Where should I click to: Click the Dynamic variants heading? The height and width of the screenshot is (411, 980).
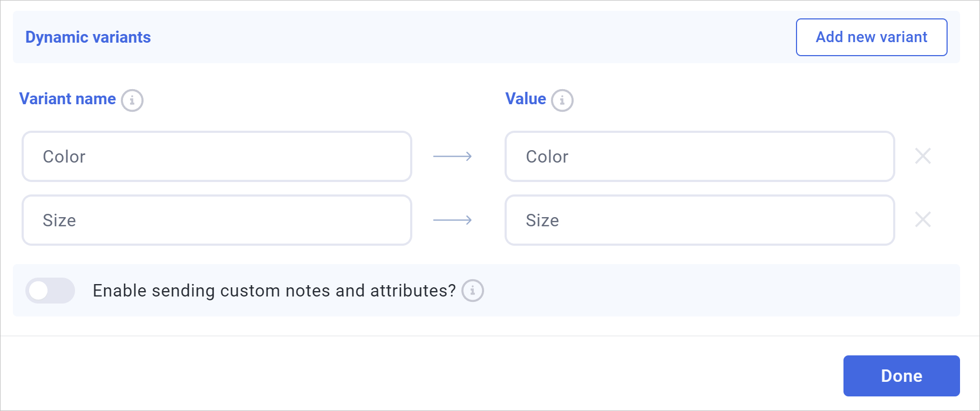point(88,37)
